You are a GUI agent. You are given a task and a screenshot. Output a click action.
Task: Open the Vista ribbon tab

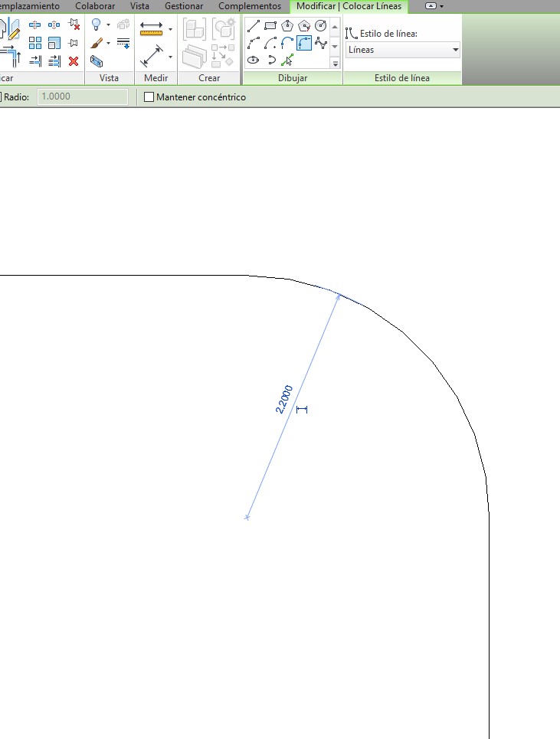[139, 6]
